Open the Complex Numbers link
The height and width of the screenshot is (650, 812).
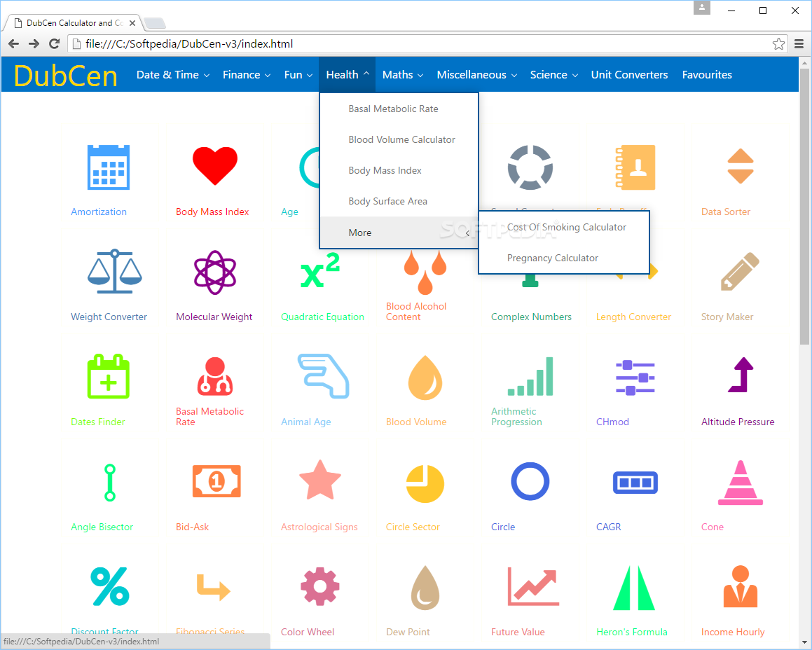tap(531, 317)
